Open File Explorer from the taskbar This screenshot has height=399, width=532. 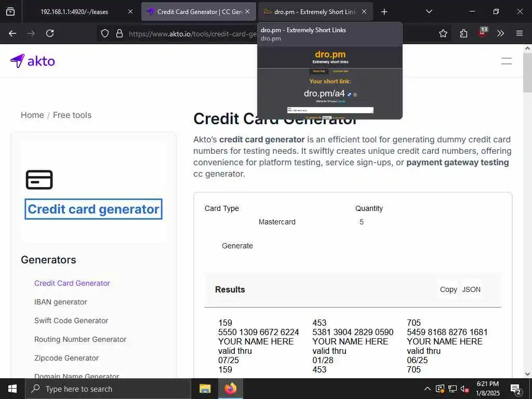tap(205, 389)
